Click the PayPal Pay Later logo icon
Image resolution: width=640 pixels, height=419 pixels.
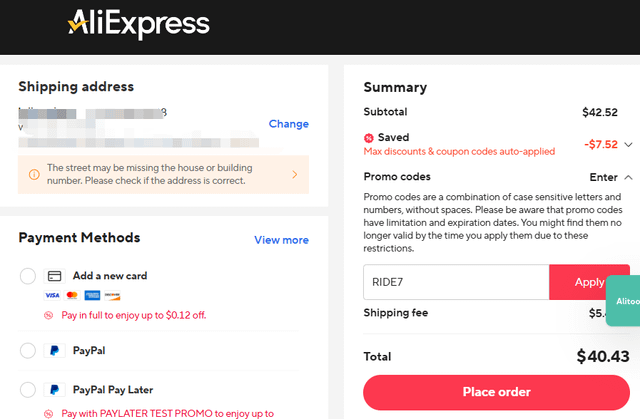(x=55, y=389)
